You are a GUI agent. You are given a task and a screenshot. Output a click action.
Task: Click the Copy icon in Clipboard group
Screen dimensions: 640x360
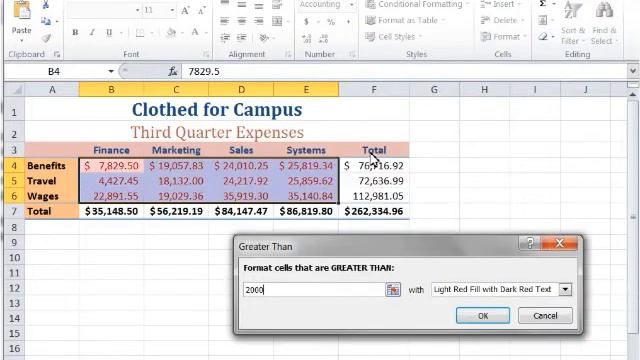click(45, 21)
